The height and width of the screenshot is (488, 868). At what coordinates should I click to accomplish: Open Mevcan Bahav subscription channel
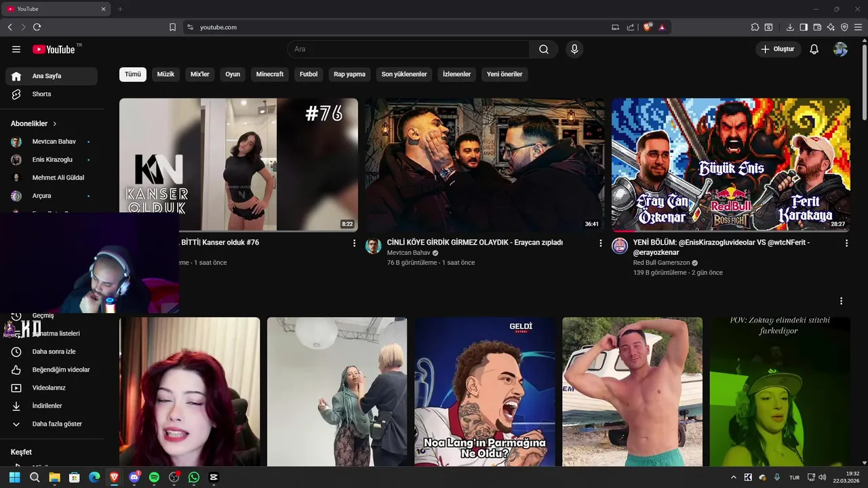[52, 142]
